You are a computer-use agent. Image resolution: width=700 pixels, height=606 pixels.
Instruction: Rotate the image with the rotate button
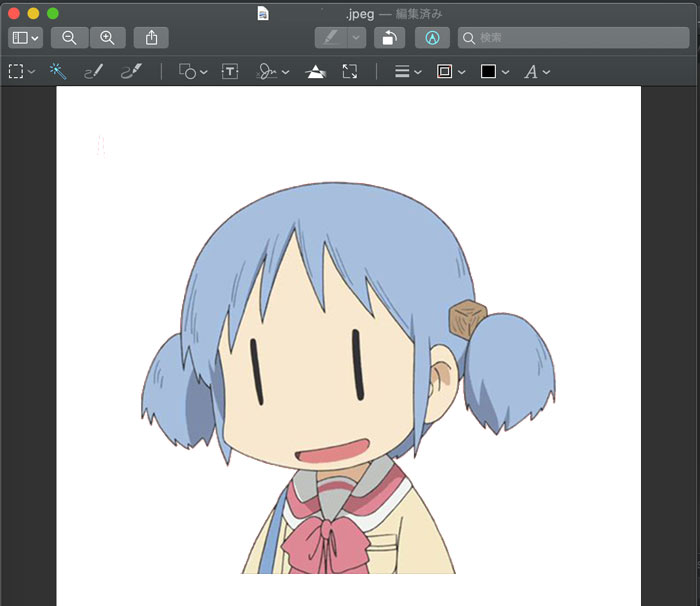tap(389, 38)
